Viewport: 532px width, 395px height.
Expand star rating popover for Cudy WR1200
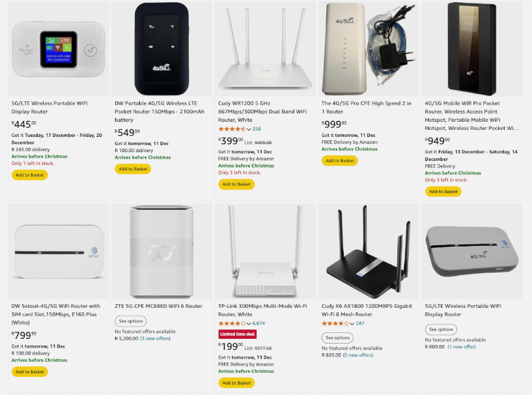pyautogui.click(x=248, y=129)
